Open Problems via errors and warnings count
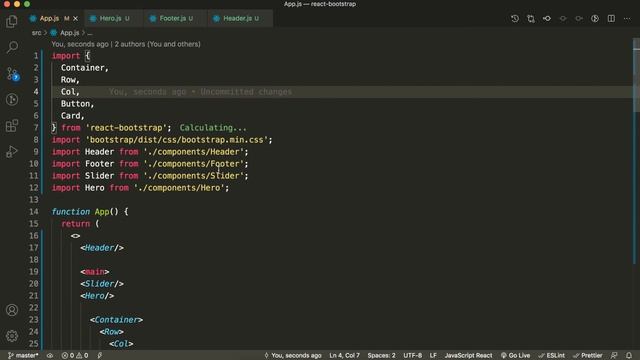This screenshot has width=640, height=360. [x=75, y=356]
